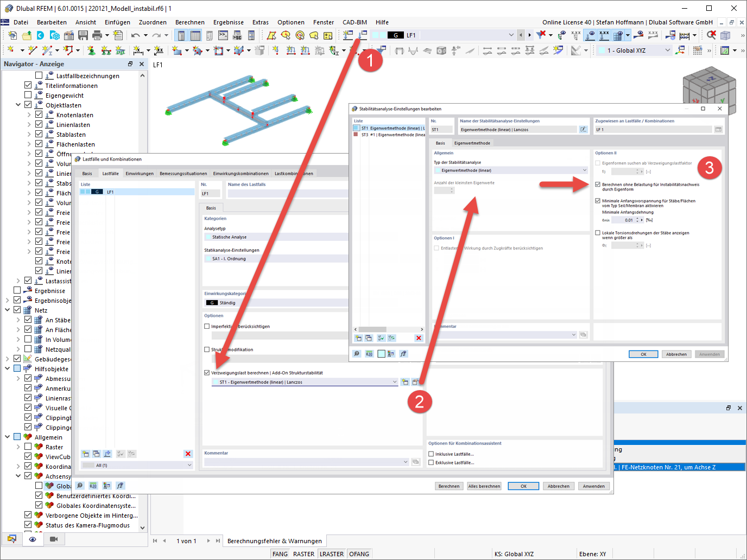Click the magnifier search icon in the stability dialog
747x560 pixels.
pos(357,353)
